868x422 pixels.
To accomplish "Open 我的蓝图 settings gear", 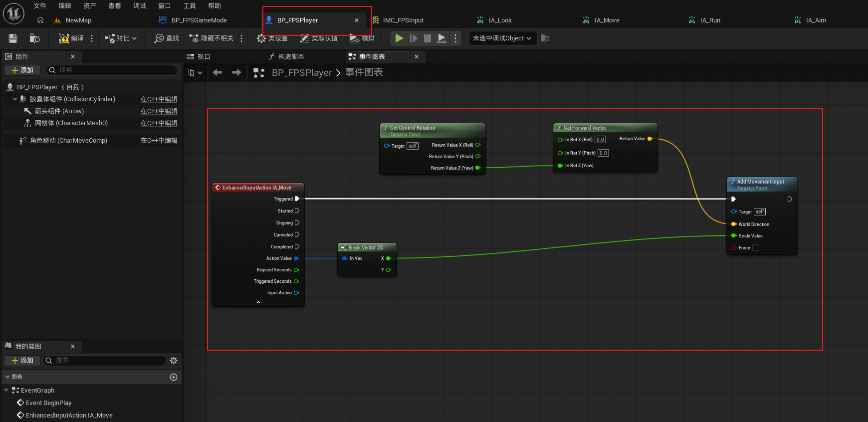I will [x=174, y=361].
